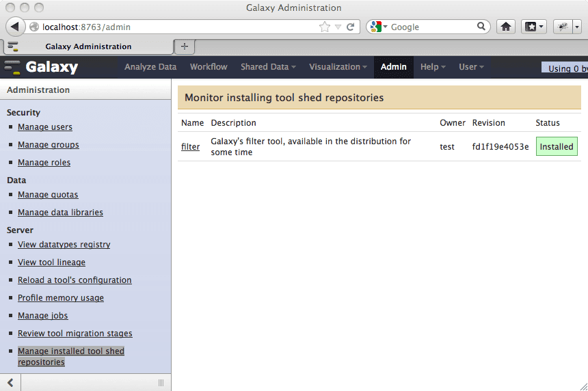Screen dimensions: 588x391
Task: Open the URL history dropdown arrow
Action: pos(338,27)
